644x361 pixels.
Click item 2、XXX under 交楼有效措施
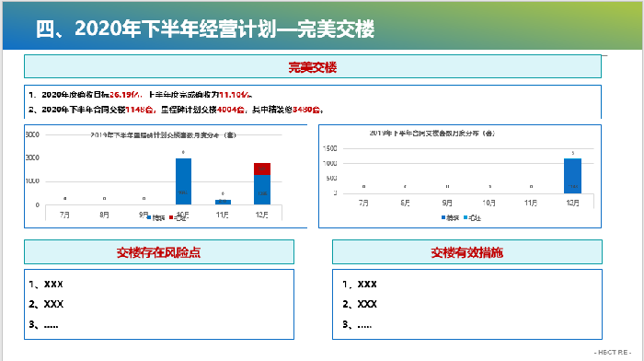tap(360, 304)
